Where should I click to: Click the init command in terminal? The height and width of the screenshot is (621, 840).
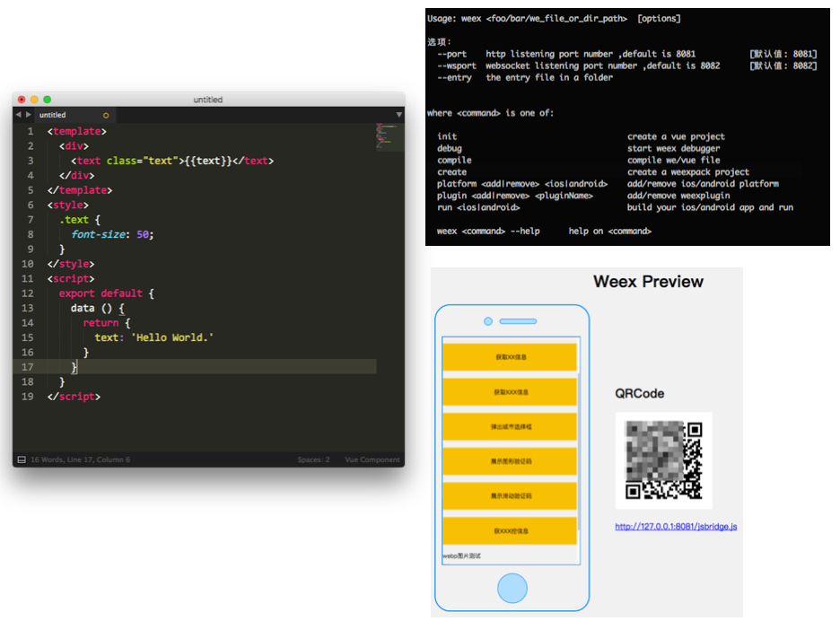[447, 136]
